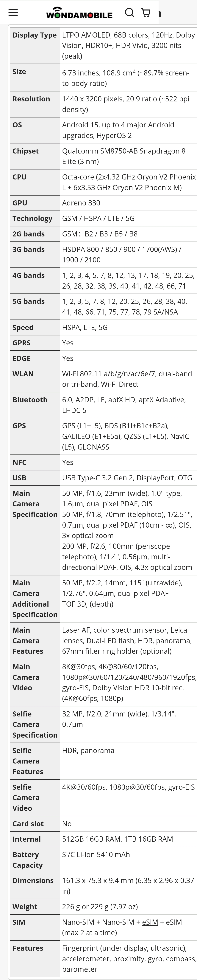Click the Dimensions row label
The image size is (197, 980).
33,880
